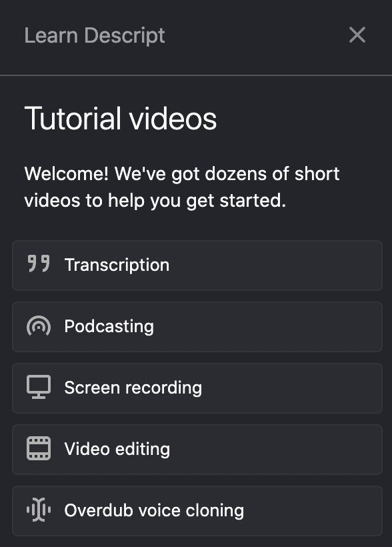Click the Learn Descript panel title

[x=95, y=36]
